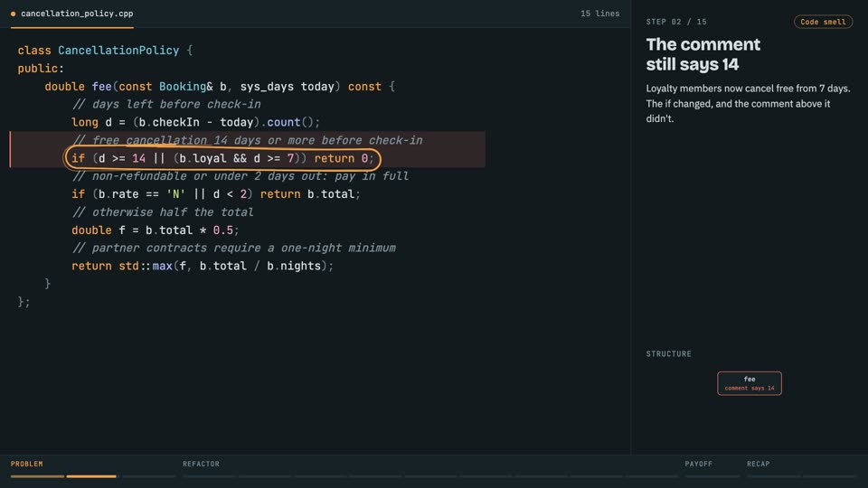Screen dimensions: 868x488
Task: Click the orange modified dot beside cancellation_policy.cpp
Action: [13, 14]
